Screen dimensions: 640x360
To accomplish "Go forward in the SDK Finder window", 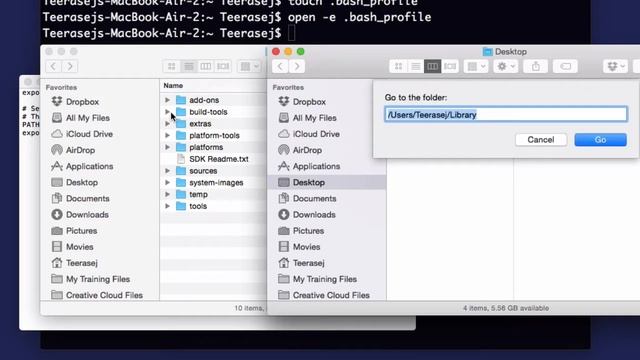I will pyautogui.click(x=70, y=66).
